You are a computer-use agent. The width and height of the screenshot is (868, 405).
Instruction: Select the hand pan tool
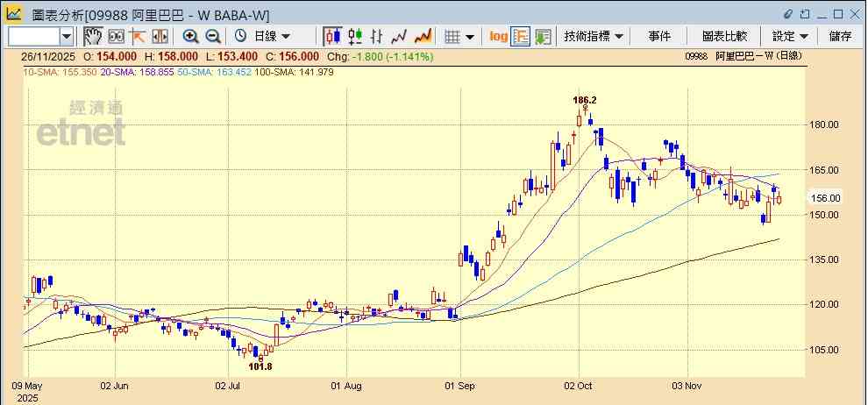(x=93, y=36)
